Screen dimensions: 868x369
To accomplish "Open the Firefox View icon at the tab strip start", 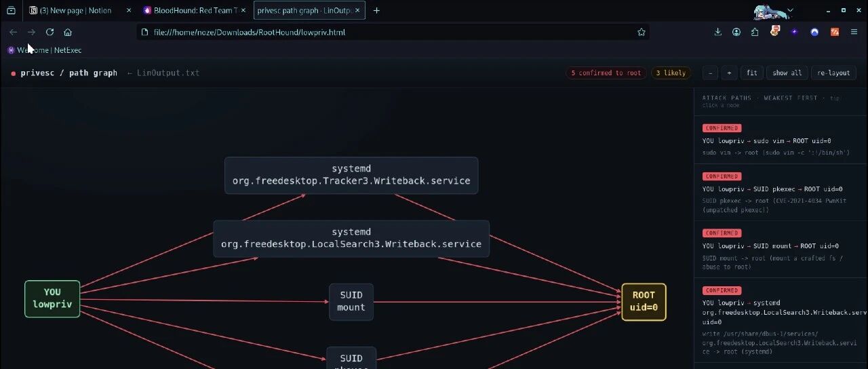I will pyautogui.click(x=11, y=10).
